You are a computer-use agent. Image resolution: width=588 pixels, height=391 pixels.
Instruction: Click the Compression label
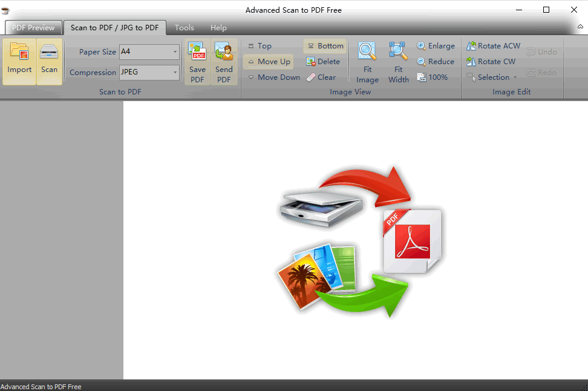click(x=93, y=73)
